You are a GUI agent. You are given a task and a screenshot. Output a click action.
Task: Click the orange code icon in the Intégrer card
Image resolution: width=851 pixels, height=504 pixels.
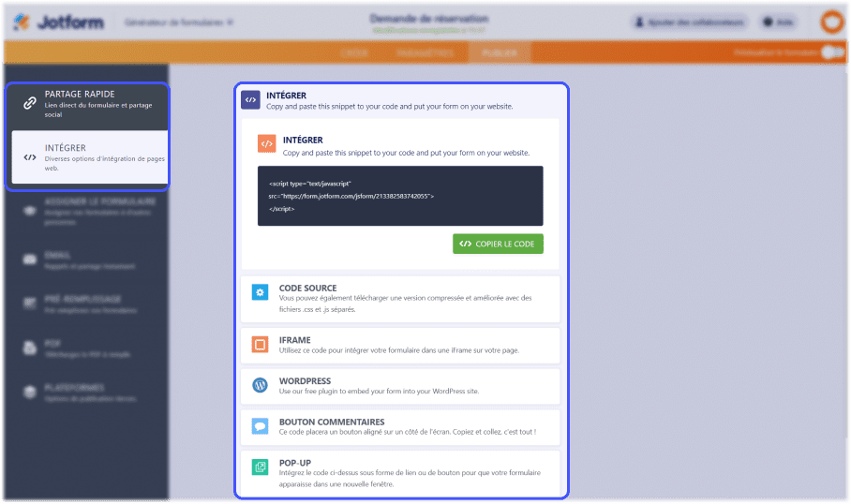pos(266,143)
